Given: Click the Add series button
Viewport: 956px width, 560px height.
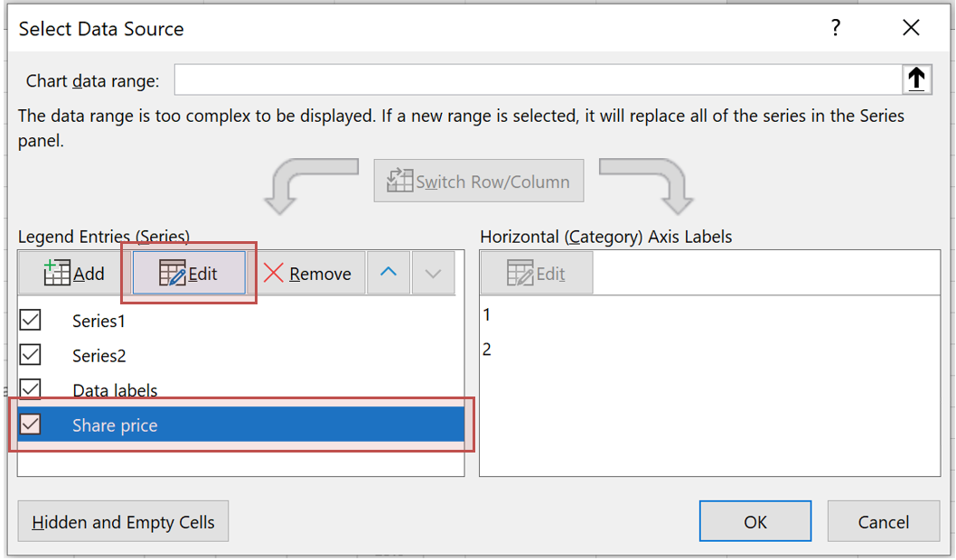Looking at the screenshot, I should point(74,274).
